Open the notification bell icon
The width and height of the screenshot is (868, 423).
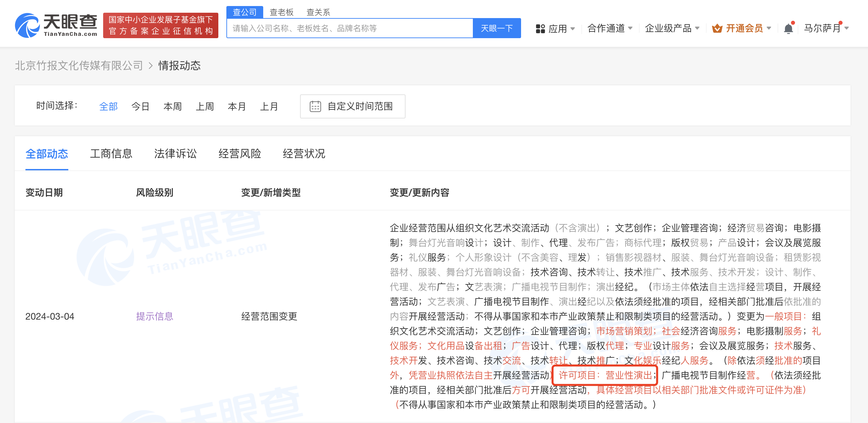click(x=788, y=28)
